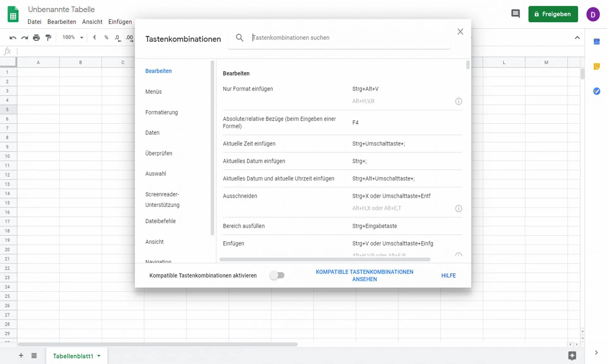Click the HILFE link
This screenshot has height=364, width=607.
tap(448, 276)
